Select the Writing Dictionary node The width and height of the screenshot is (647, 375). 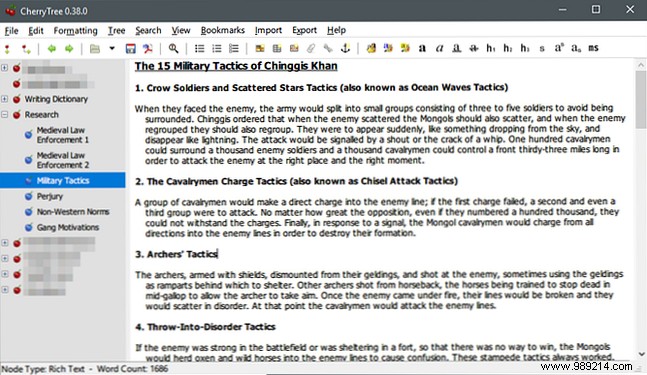point(56,99)
